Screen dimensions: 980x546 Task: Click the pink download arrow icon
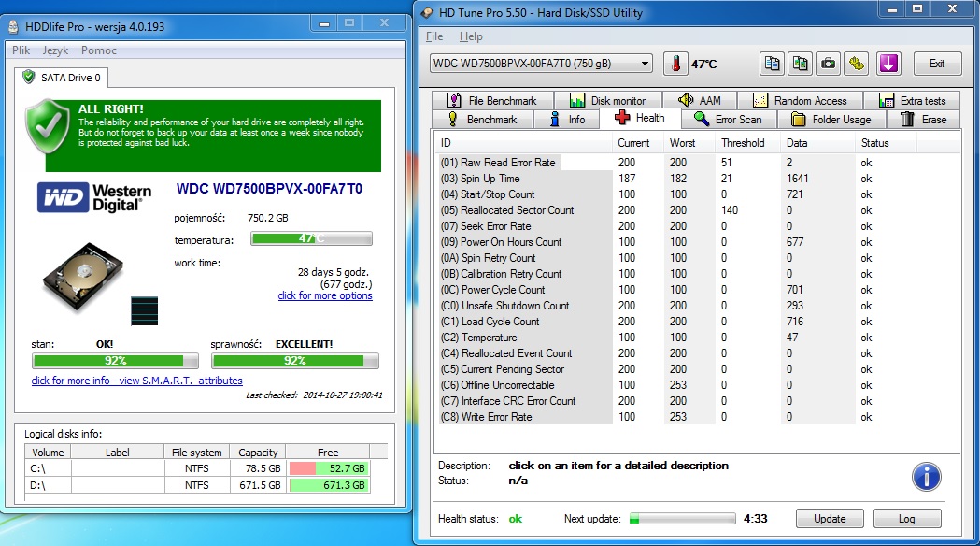click(888, 64)
